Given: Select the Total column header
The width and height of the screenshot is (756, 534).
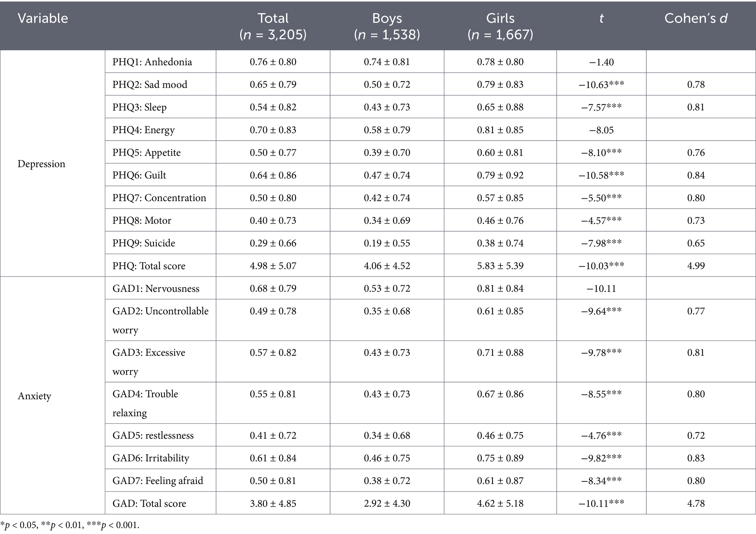Looking at the screenshot, I should 273,26.
